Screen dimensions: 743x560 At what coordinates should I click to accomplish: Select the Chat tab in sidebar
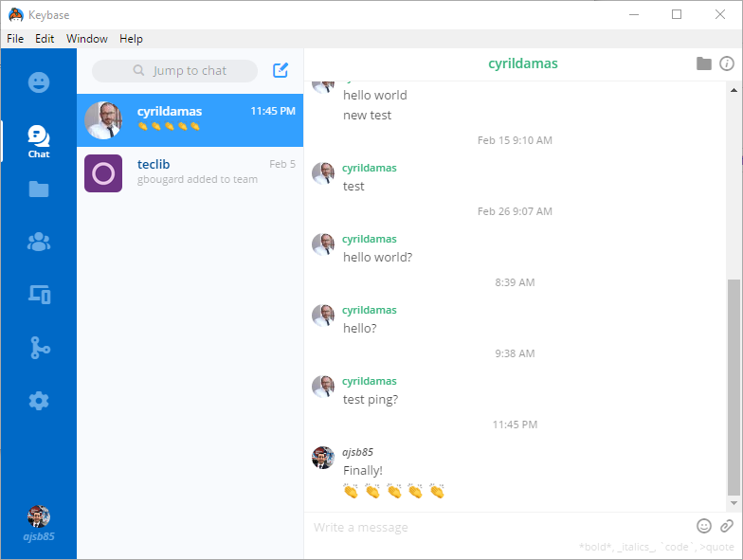coord(38,141)
